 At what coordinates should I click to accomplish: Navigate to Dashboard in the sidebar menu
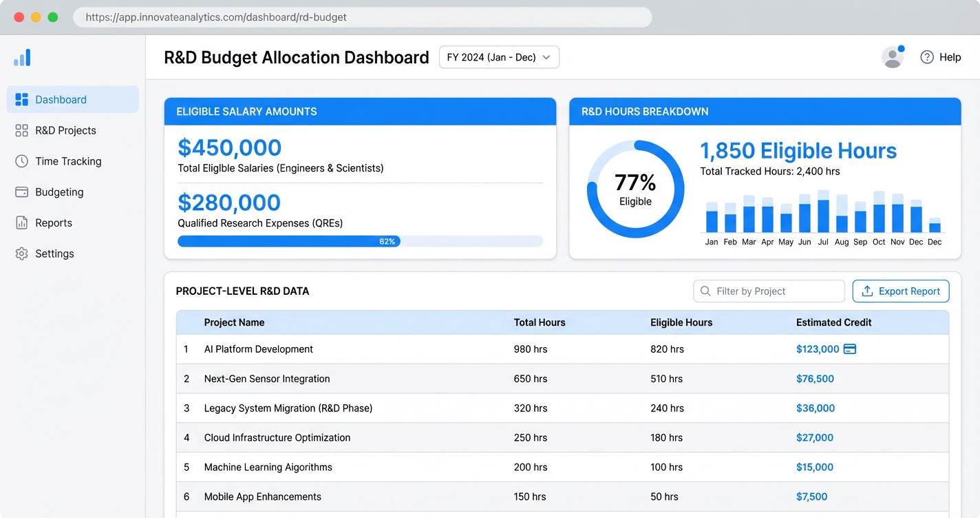click(x=61, y=99)
